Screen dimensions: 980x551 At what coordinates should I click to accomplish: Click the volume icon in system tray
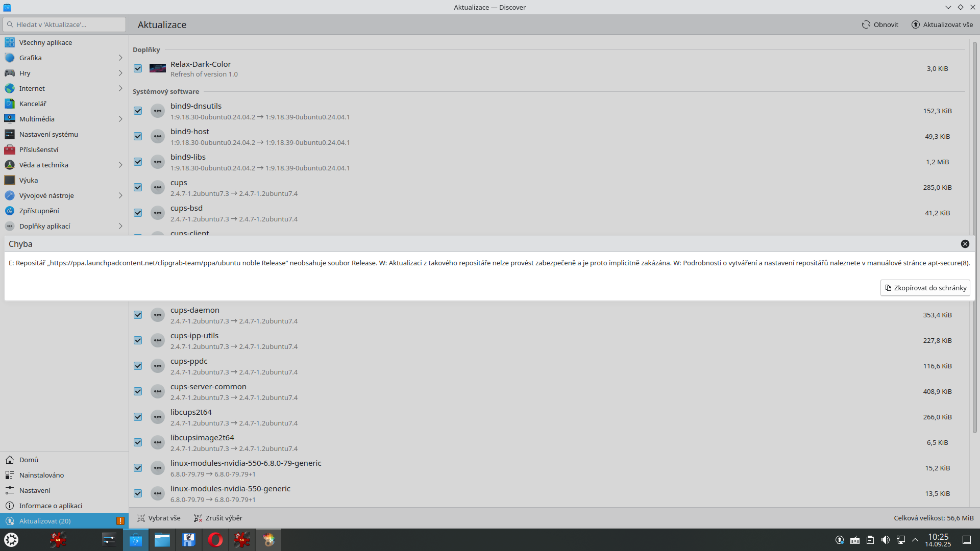(x=886, y=540)
